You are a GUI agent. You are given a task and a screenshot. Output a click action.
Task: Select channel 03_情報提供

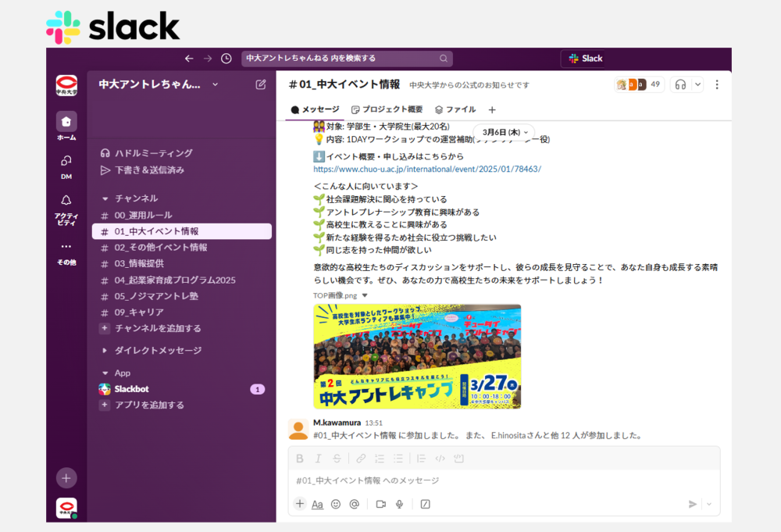pyautogui.click(x=182, y=263)
